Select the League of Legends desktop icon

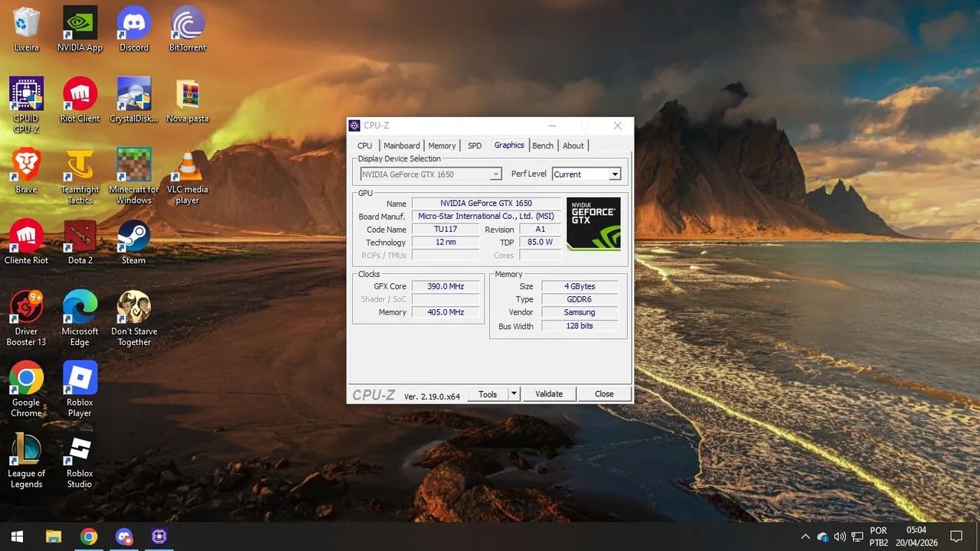pos(26,461)
